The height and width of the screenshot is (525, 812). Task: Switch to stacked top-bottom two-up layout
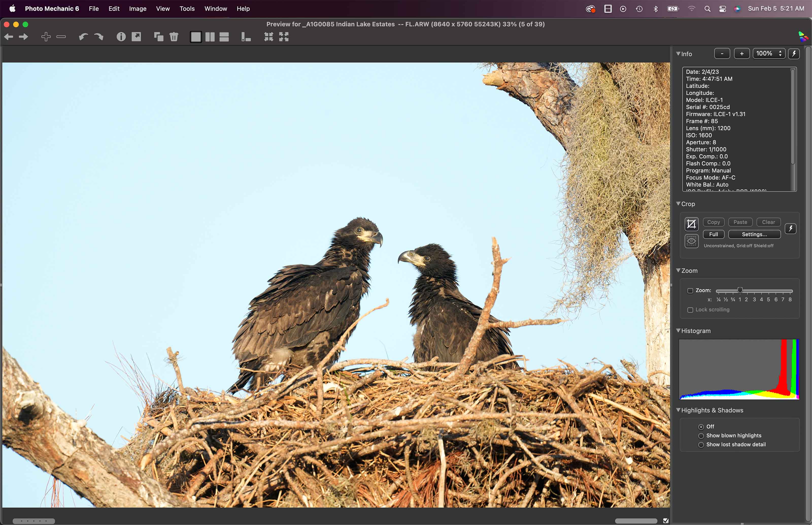pos(224,37)
